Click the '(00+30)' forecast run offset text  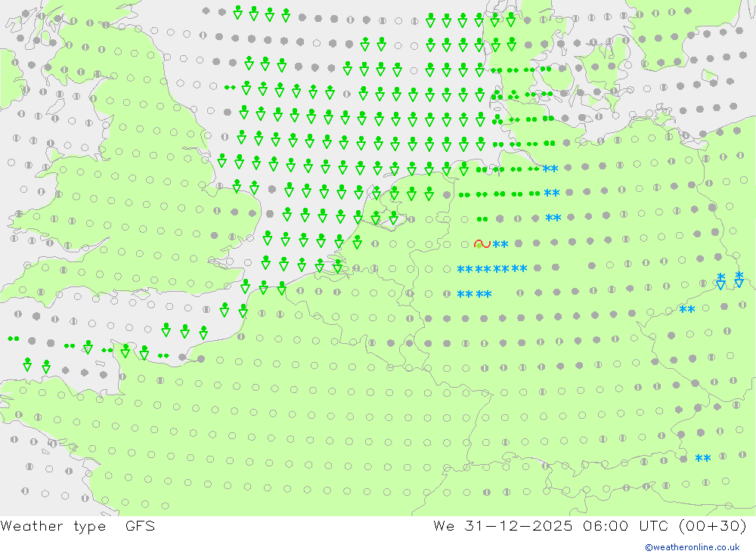coord(712,525)
